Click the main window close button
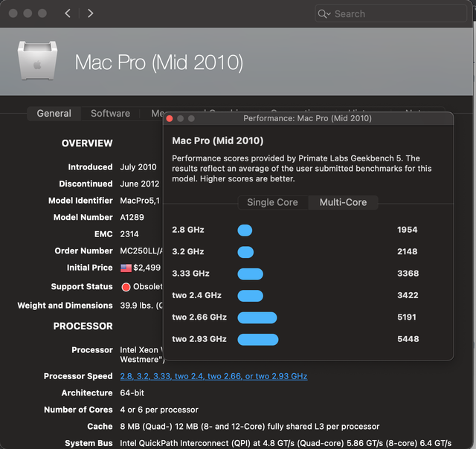The image size is (476, 449). coord(13,13)
